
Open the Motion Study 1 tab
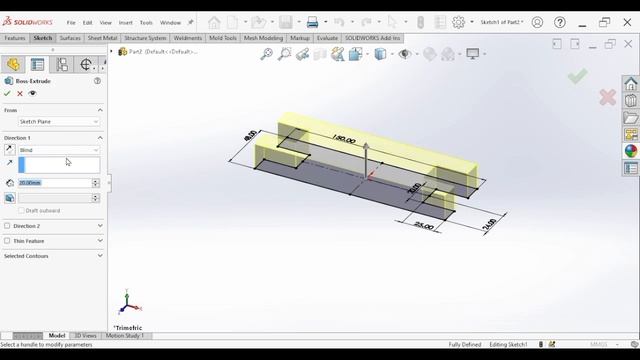[125, 336]
